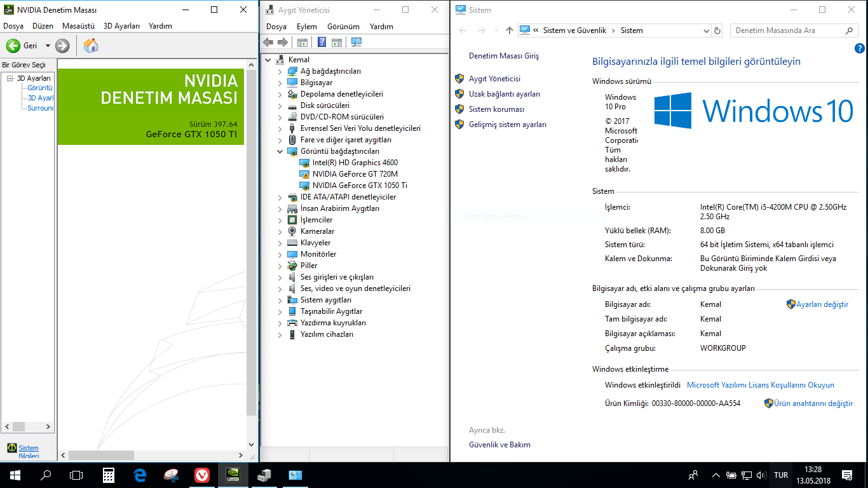Open the Dosya menu in NVIDIA Denetim Masası
Screen dimensions: 868x488
pyautogui.click(x=13, y=26)
